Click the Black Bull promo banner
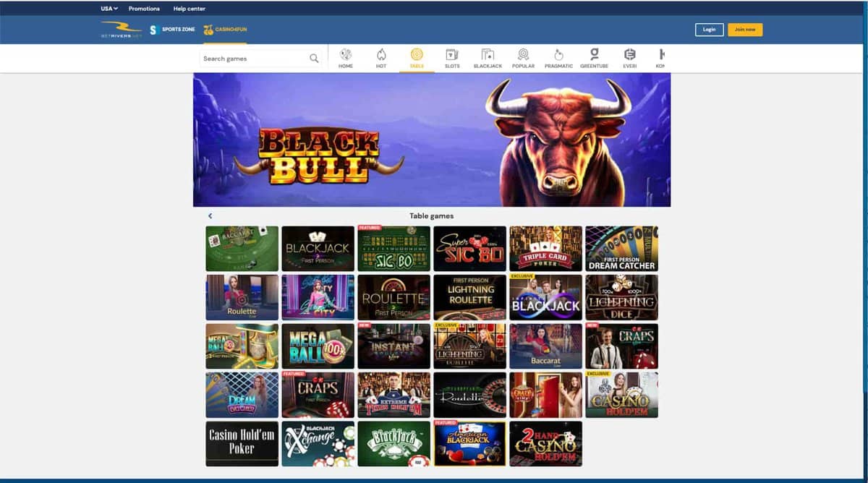 click(x=432, y=140)
